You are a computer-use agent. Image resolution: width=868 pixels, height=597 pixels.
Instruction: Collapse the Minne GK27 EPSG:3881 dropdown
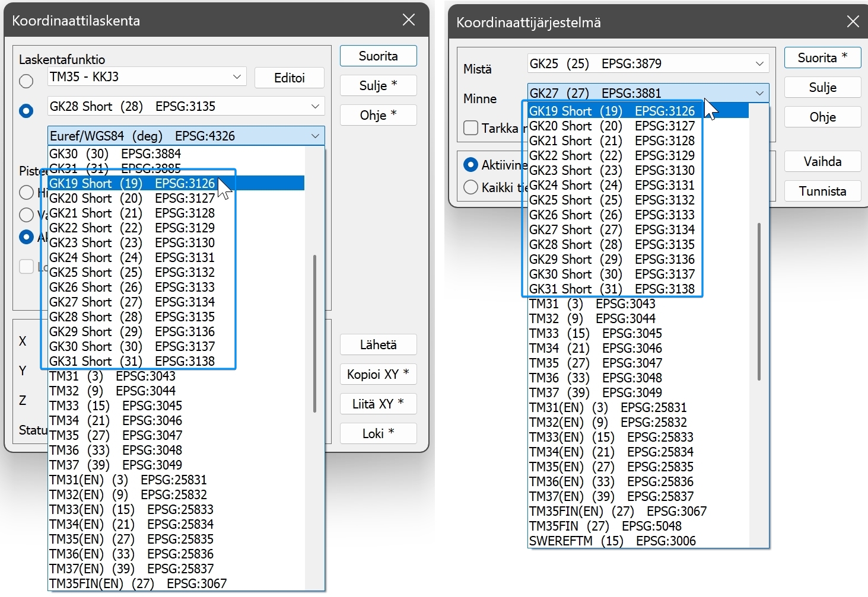coord(648,93)
